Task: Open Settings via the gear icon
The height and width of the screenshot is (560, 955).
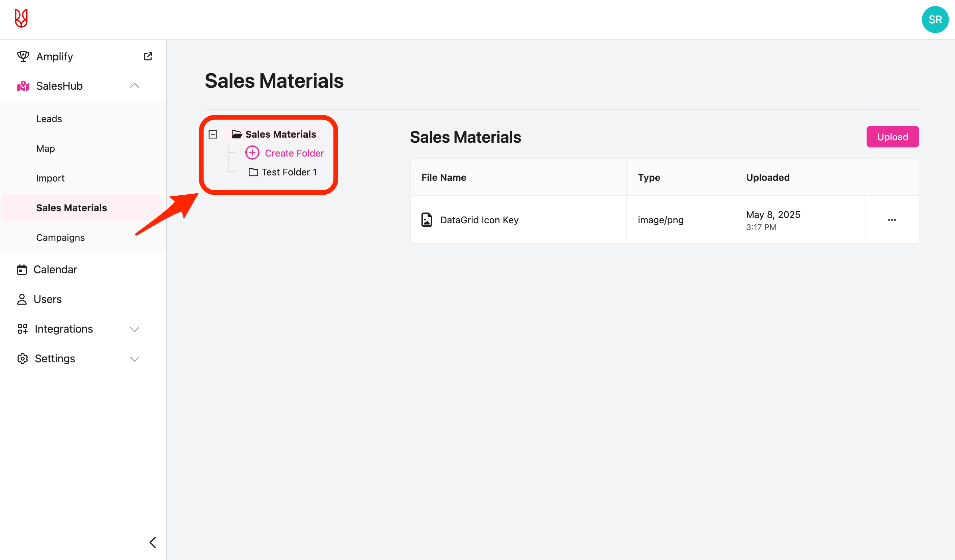Action: (22, 358)
